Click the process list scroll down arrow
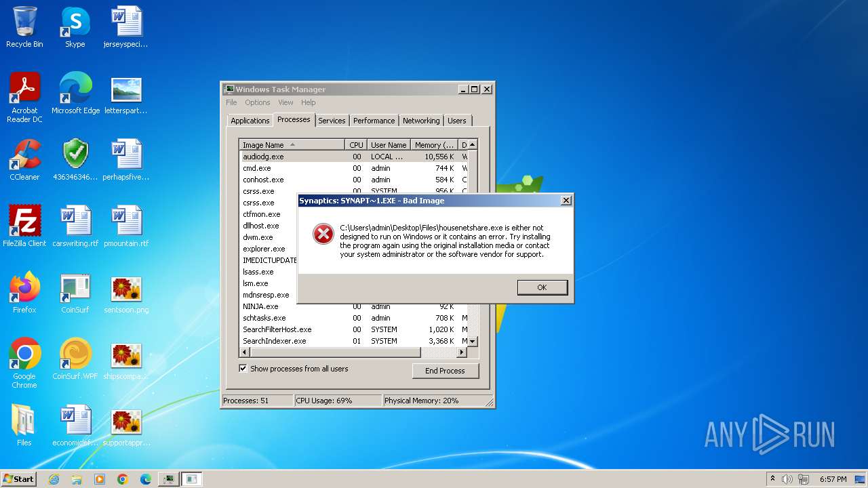This screenshot has height=488, width=868. pyautogui.click(x=473, y=342)
